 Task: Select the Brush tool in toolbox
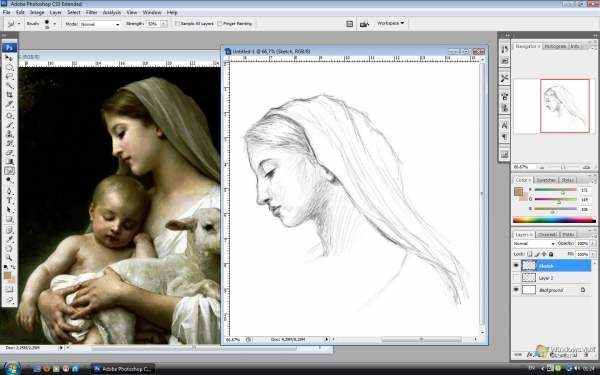tap(9, 125)
